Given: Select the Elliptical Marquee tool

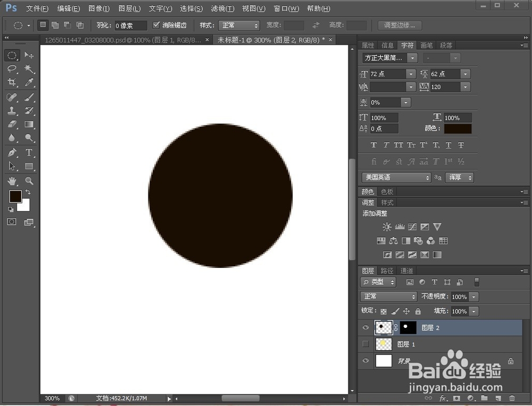Looking at the screenshot, I should (x=12, y=55).
